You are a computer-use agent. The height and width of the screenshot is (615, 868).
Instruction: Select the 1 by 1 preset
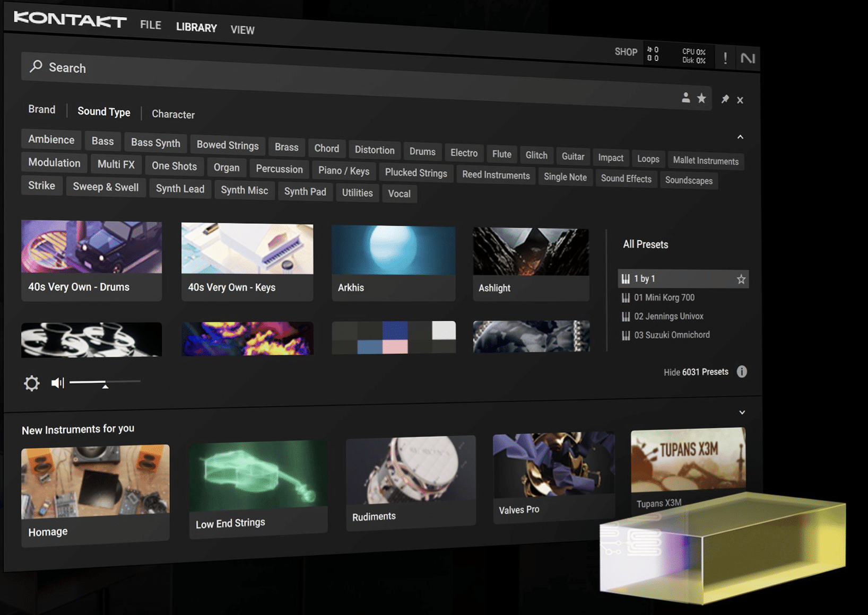pos(683,279)
